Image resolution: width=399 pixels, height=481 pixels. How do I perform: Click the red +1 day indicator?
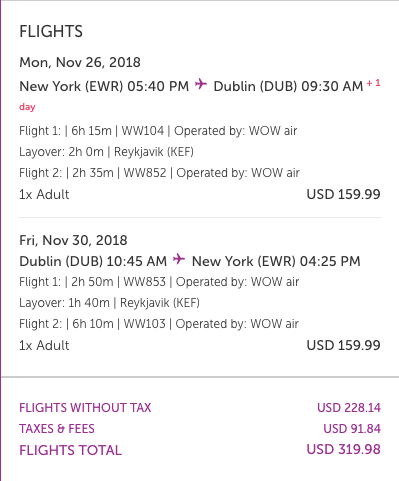tap(373, 83)
